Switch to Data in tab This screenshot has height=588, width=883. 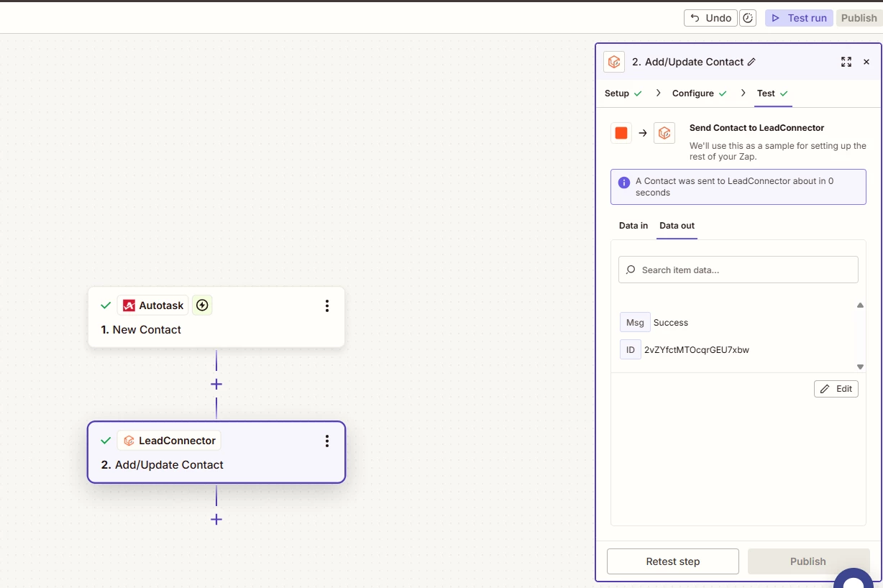(633, 226)
